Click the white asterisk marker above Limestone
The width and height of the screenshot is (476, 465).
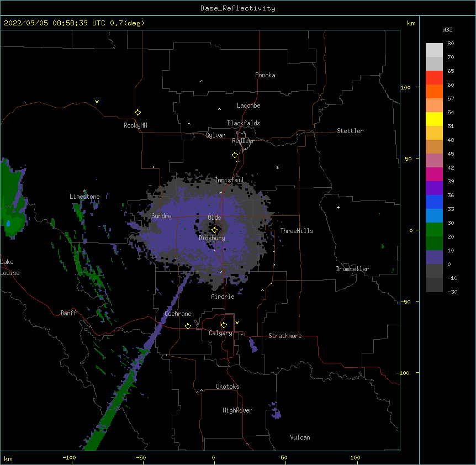[x=85, y=191]
